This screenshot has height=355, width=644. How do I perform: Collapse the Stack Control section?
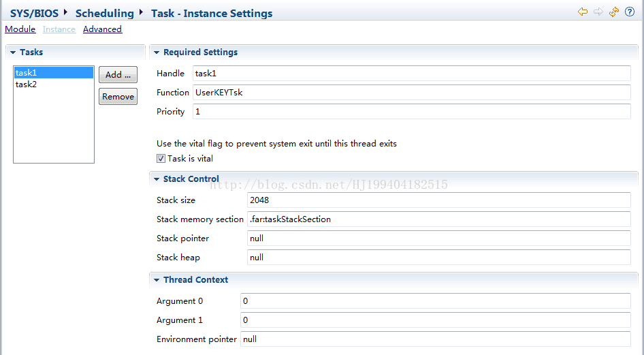(x=157, y=179)
